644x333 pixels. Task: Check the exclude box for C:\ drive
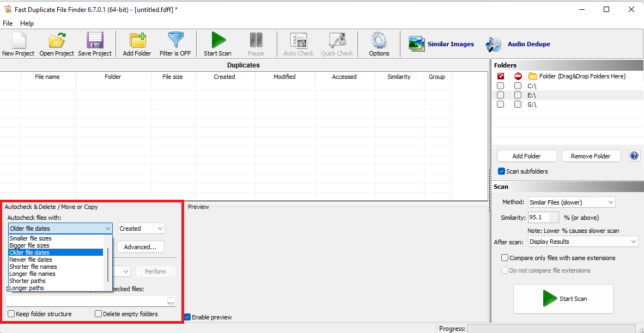pos(518,86)
